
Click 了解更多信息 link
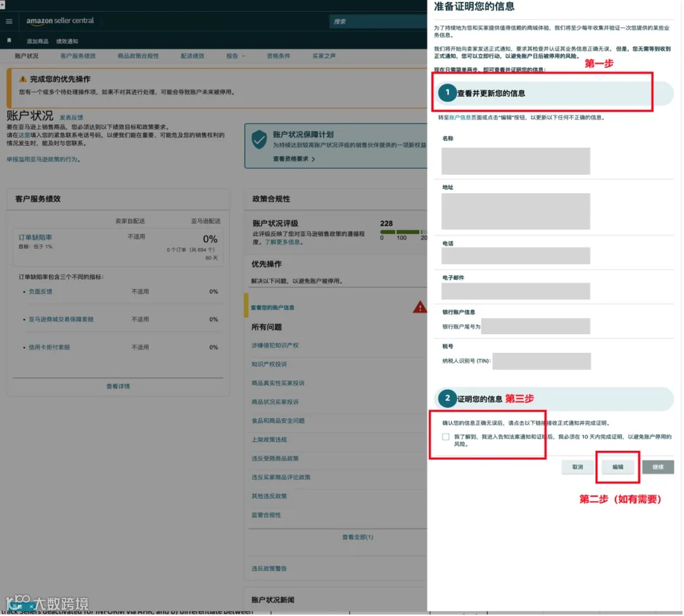coord(282,242)
